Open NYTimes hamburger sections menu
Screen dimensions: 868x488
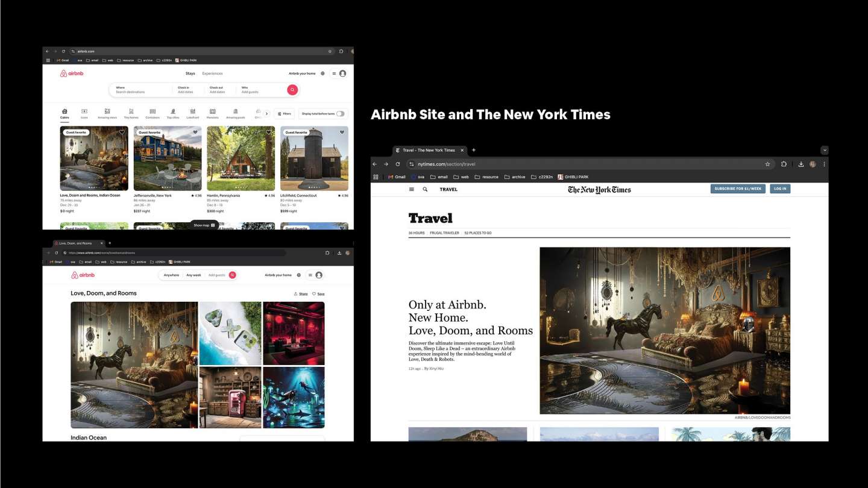tap(412, 189)
